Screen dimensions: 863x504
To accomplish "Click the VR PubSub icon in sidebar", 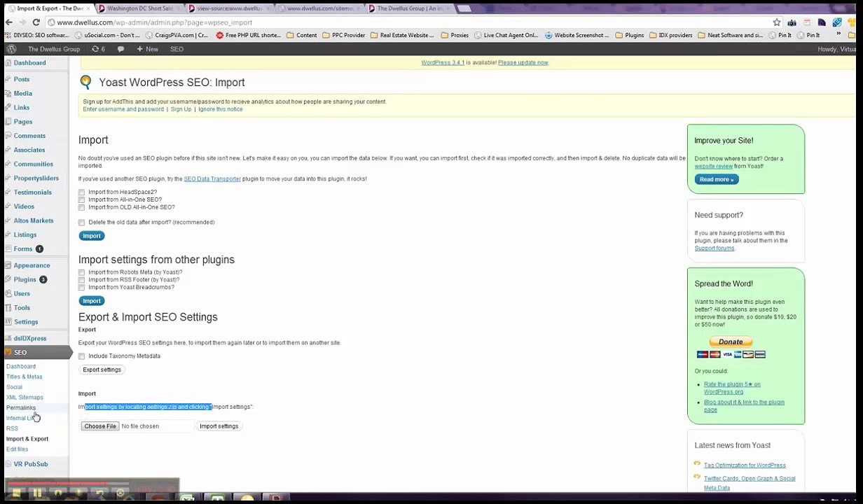I will 8,464.
